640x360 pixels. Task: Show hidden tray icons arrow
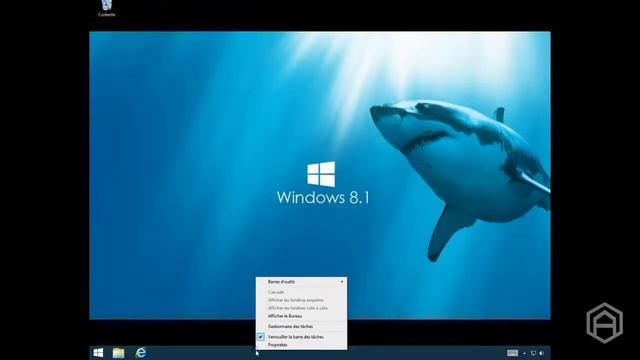[x=524, y=353]
